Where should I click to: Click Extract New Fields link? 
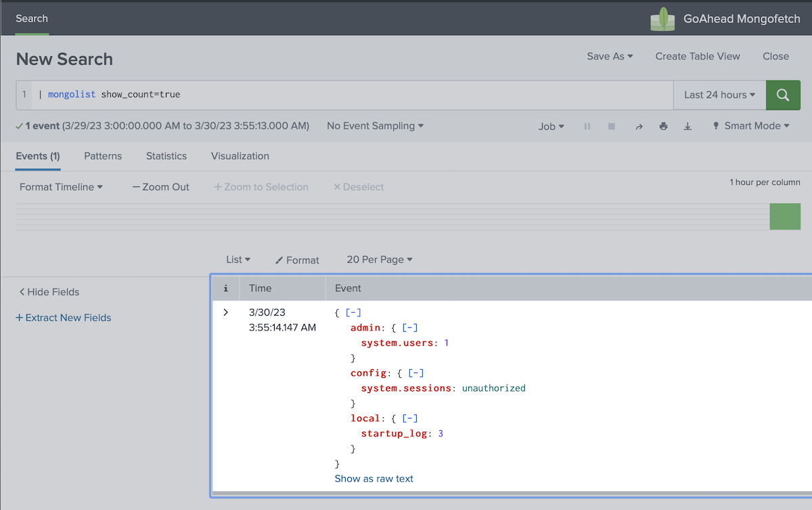click(x=63, y=318)
